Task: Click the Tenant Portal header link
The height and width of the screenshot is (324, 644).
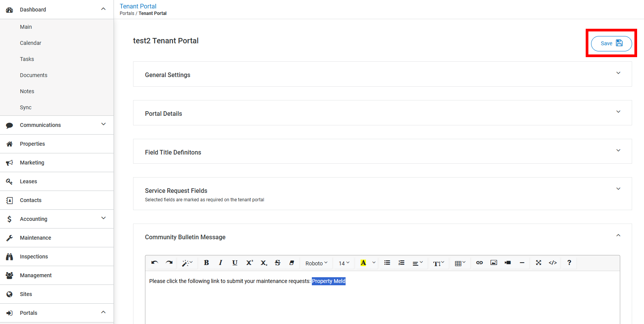Action: pos(138,6)
